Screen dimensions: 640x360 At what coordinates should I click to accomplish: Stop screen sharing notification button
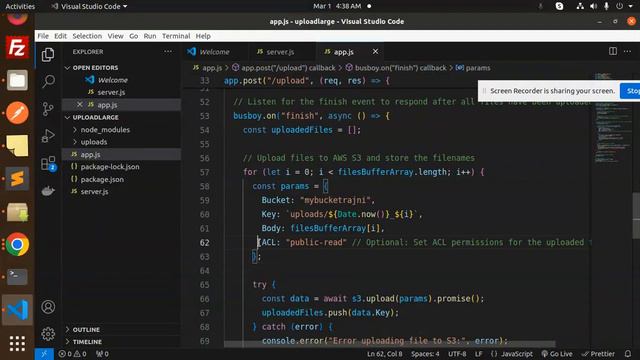(x=631, y=91)
